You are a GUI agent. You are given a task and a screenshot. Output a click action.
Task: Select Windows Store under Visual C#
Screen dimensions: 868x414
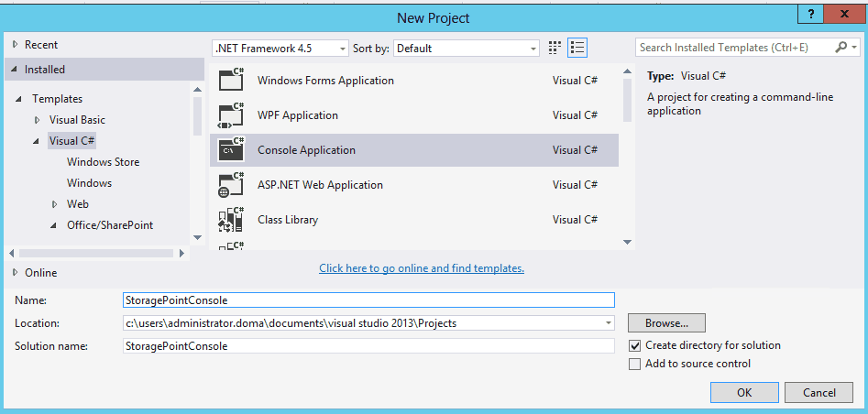click(103, 162)
